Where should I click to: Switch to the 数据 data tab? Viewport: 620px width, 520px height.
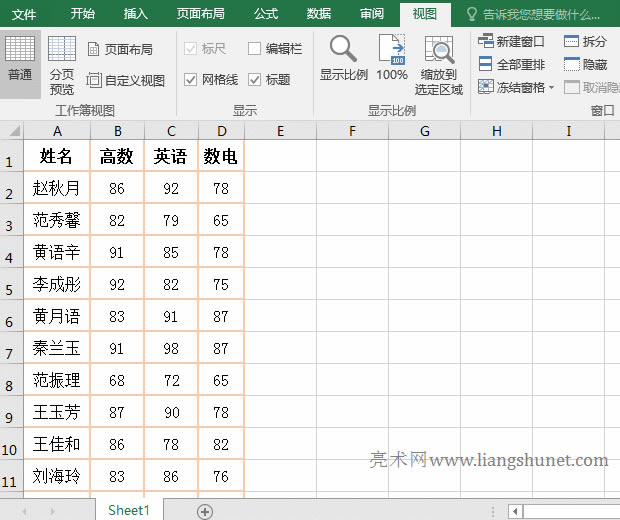319,14
